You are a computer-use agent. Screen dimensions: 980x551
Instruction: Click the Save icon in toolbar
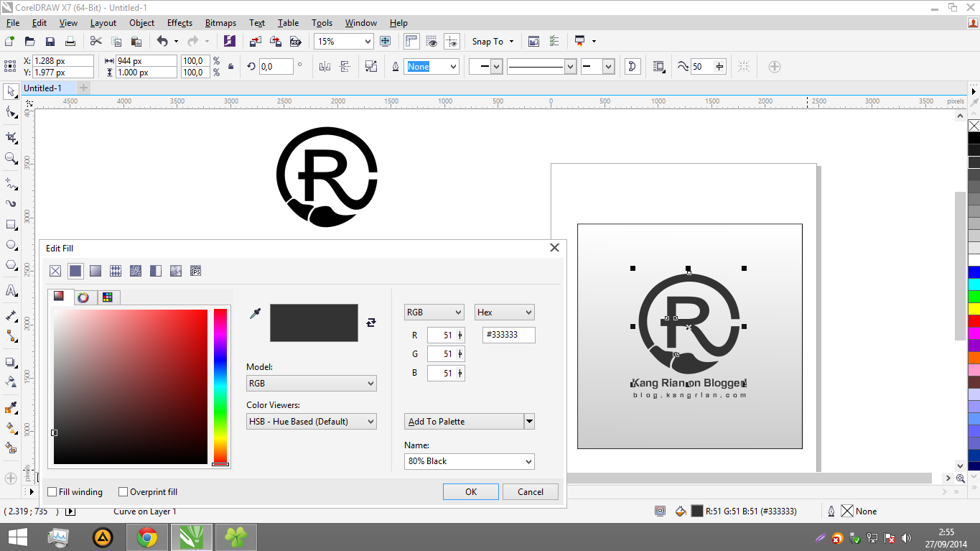(x=50, y=42)
